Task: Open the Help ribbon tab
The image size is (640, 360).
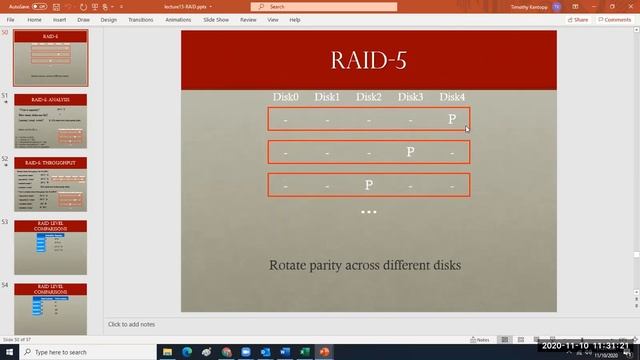Action: point(295,20)
